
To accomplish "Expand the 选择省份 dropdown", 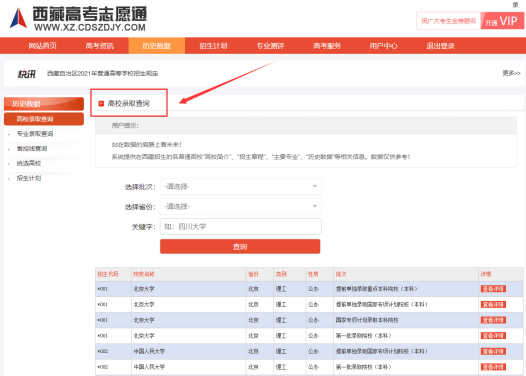I will (241, 206).
